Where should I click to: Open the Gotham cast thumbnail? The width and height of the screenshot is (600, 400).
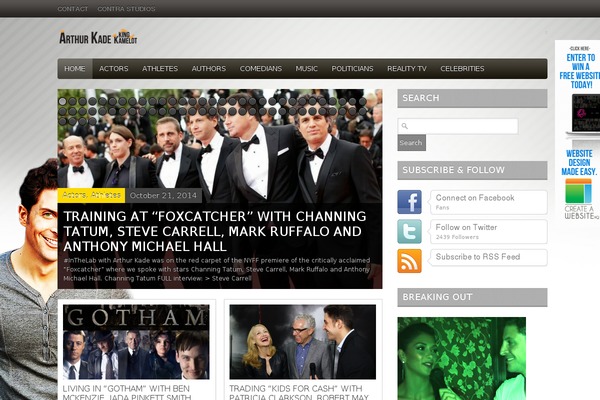pos(136,342)
